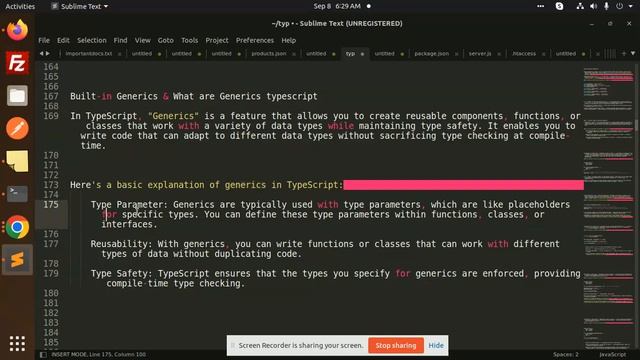Open the Find menu

pos(120,40)
